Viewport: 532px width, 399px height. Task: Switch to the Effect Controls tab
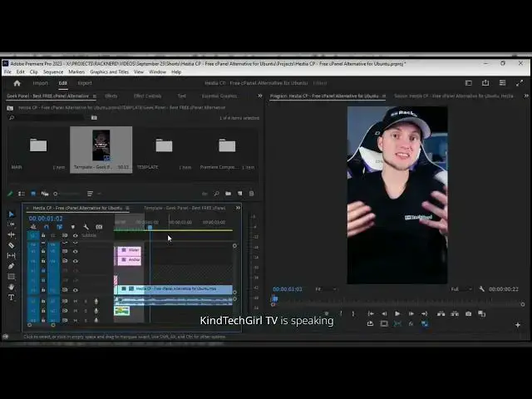pos(148,96)
